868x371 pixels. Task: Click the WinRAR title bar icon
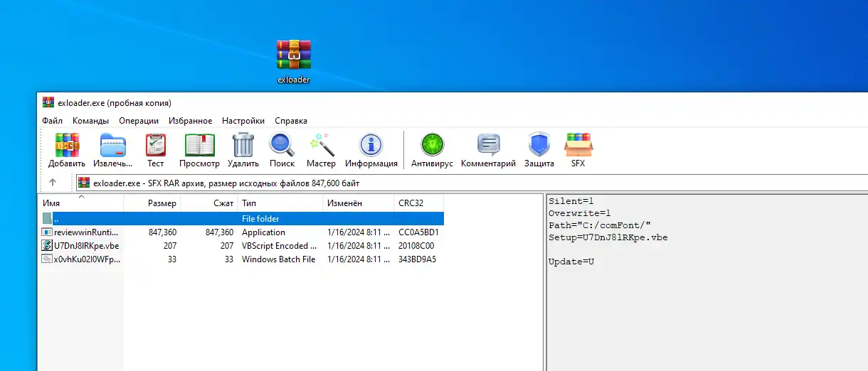[48, 102]
